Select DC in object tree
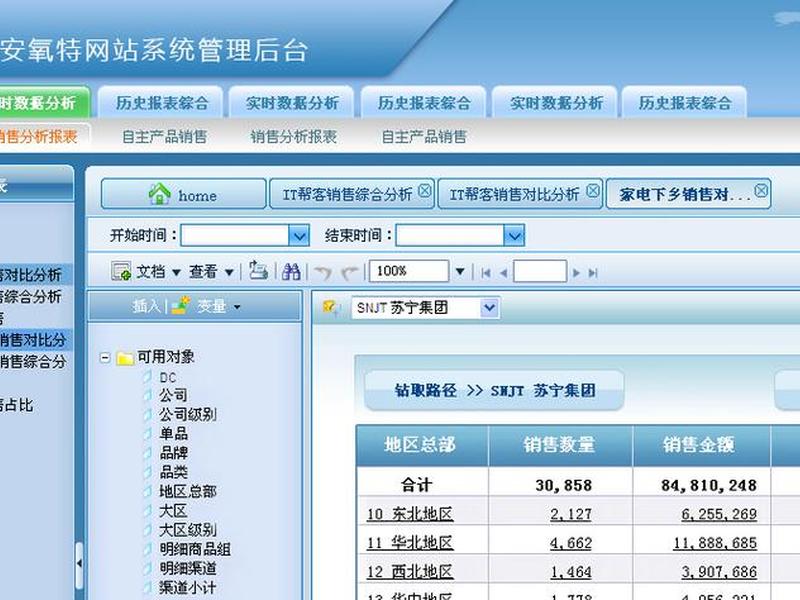 tap(167, 378)
